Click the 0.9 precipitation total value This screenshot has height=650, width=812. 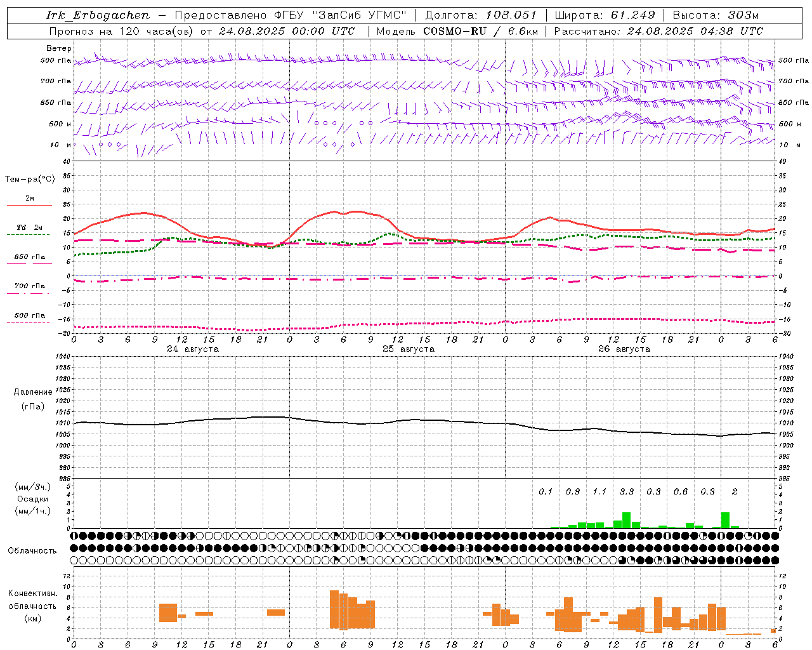[573, 491]
